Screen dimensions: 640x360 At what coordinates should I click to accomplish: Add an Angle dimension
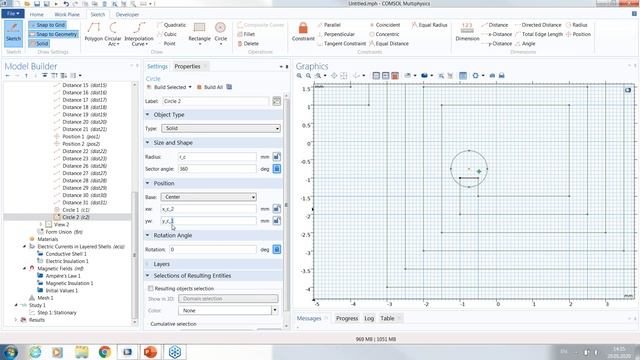525,44
